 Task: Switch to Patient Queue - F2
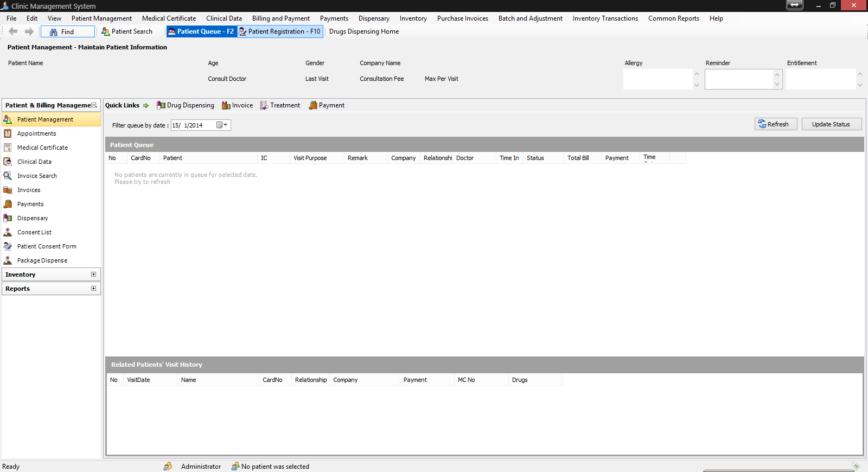(x=201, y=31)
